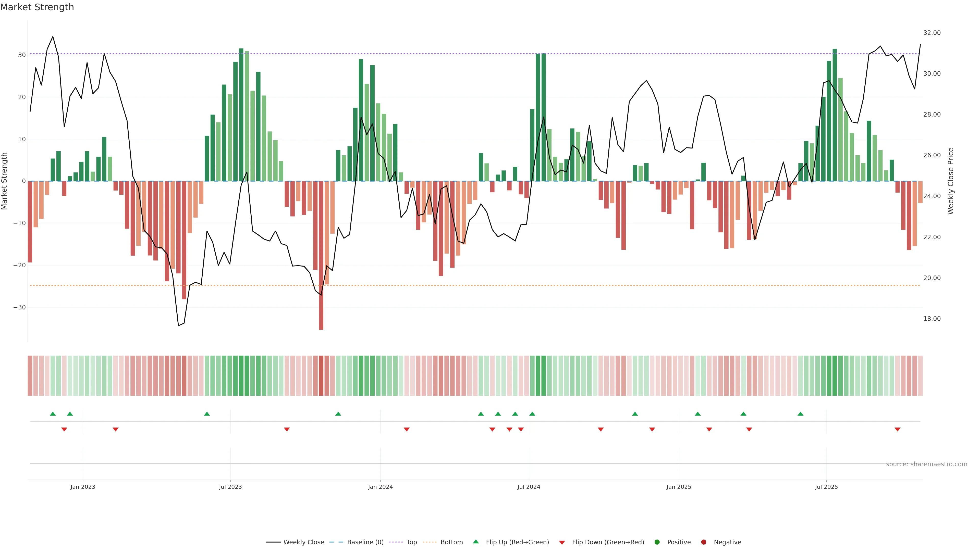The width and height of the screenshot is (980, 551).
Task: Toggle the Weekly Close series label
Action: point(304,542)
